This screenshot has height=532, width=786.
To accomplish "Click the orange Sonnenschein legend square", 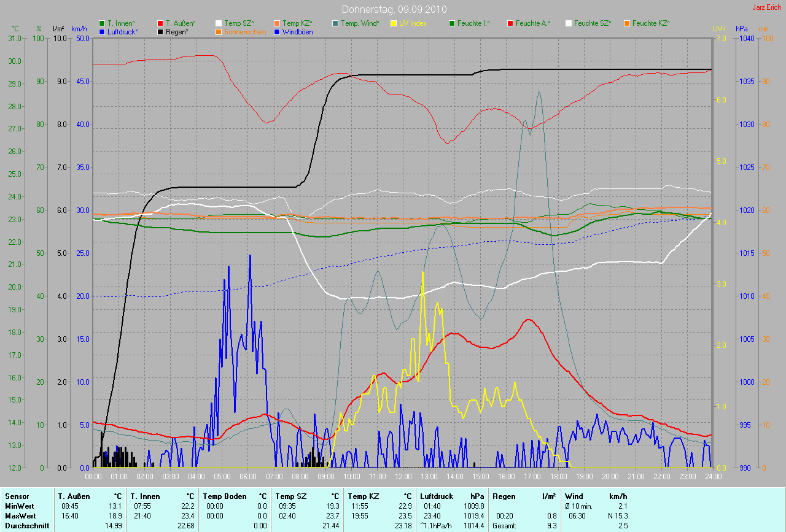I will pyautogui.click(x=219, y=31).
